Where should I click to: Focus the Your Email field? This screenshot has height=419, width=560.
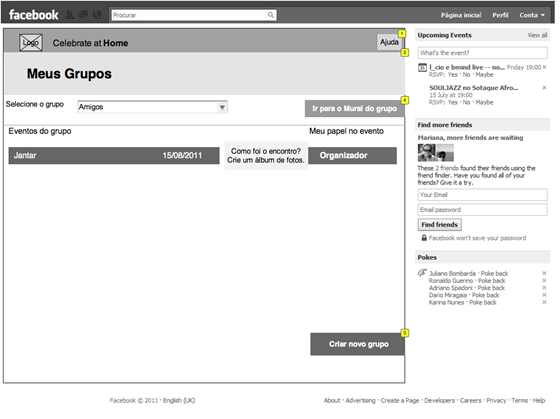click(x=482, y=195)
